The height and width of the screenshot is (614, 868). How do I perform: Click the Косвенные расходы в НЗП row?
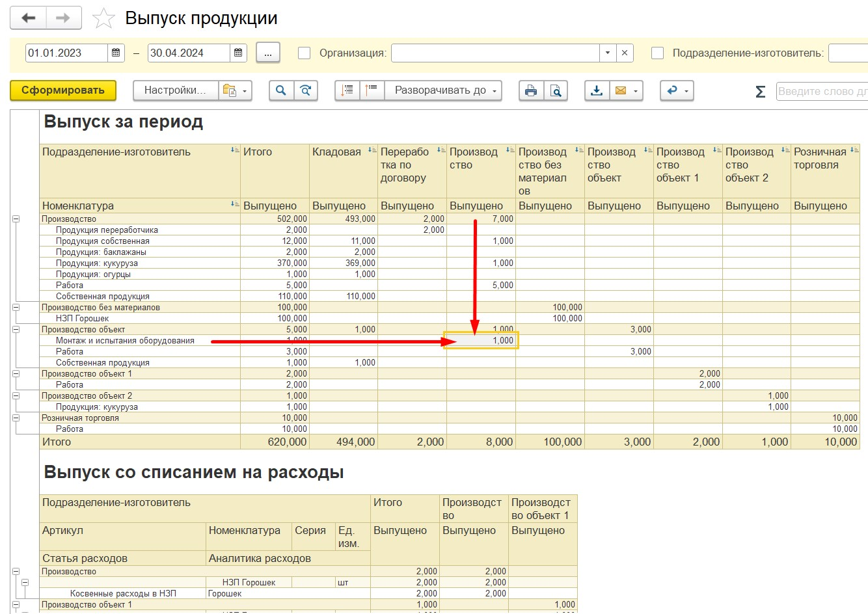123,594
